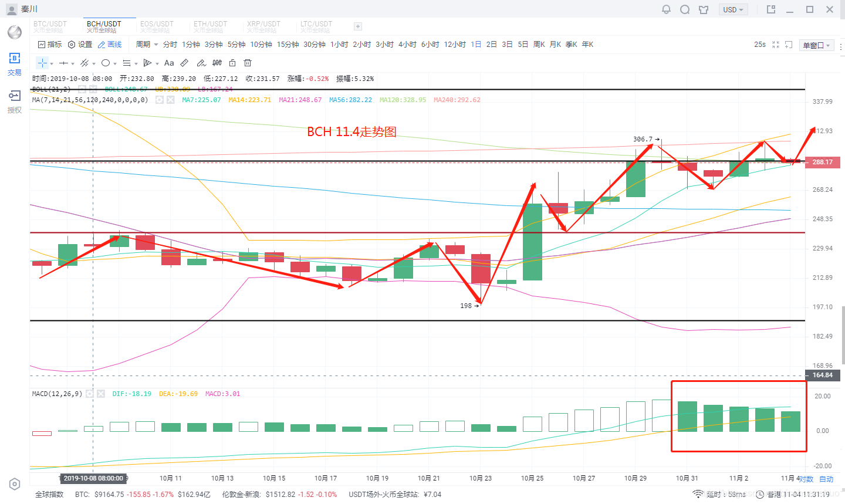Open the notifications bell
Screen dimensions: 845x504
[666, 9]
